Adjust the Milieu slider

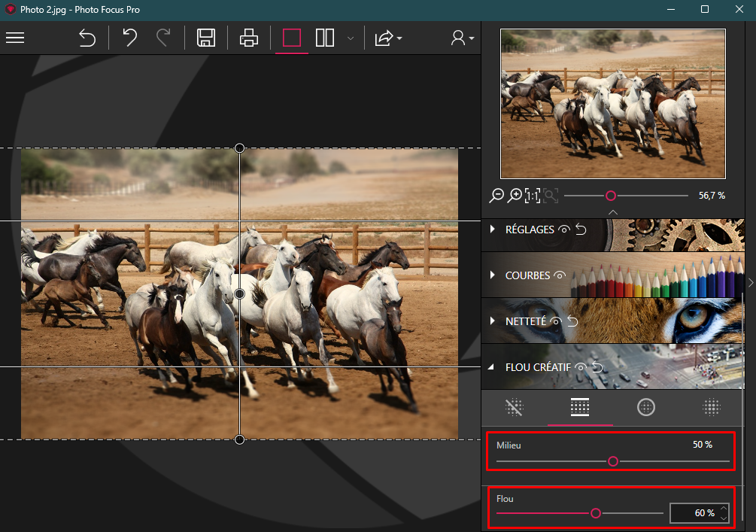pyautogui.click(x=613, y=461)
